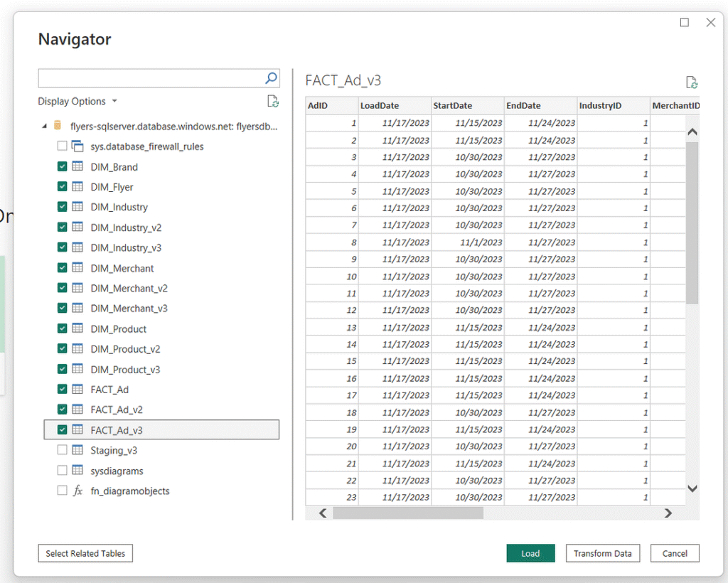Image resolution: width=728 pixels, height=583 pixels.
Task: Select the DIM_Product_v3 table row
Action: tap(161, 370)
